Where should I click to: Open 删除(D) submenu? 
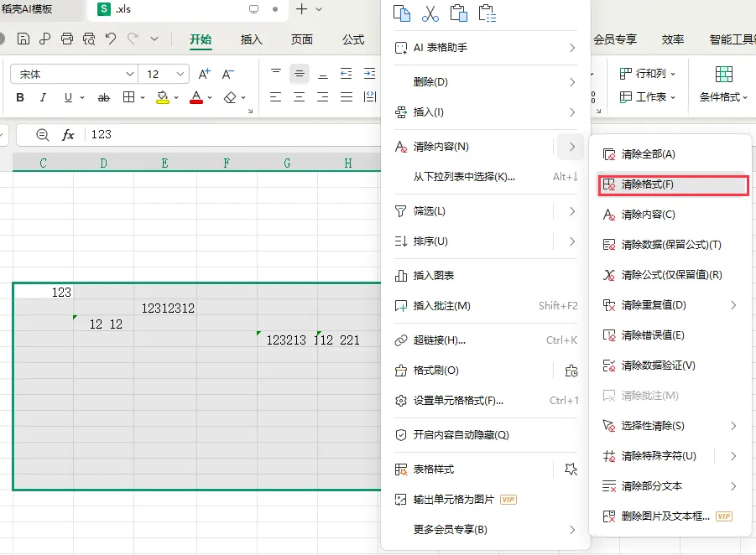pos(486,82)
